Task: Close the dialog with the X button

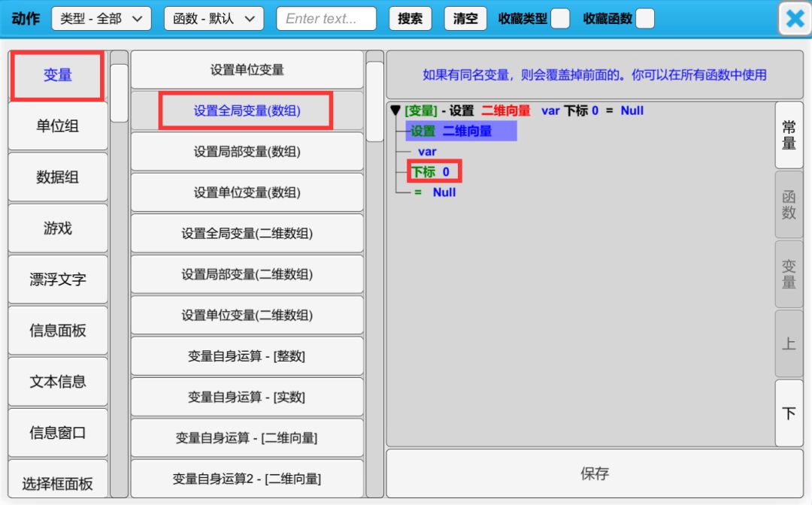Action: click(795, 19)
